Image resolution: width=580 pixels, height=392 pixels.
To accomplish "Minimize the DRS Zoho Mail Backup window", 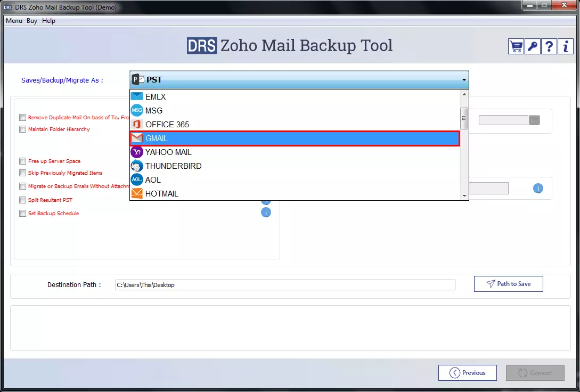I will point(529,5).
